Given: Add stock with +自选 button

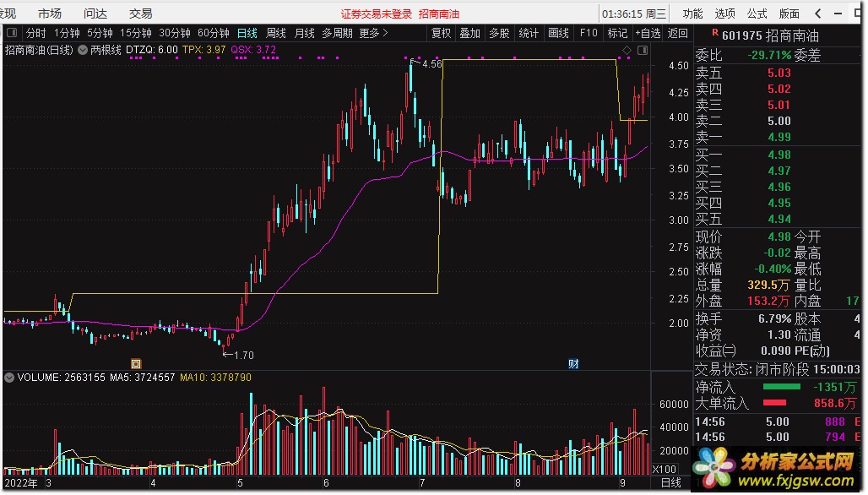Looking at the screenshot, I should coord(648,33).
